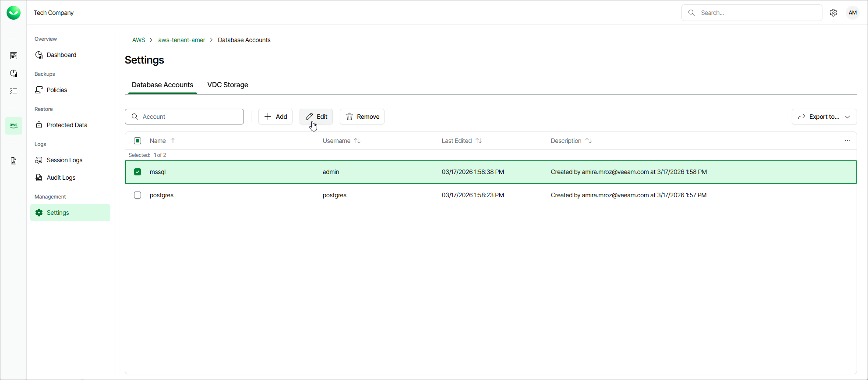868x380 pixels.
Task: Click the Database Accounts breadcrumb text
Action: [x=244, y=40]
